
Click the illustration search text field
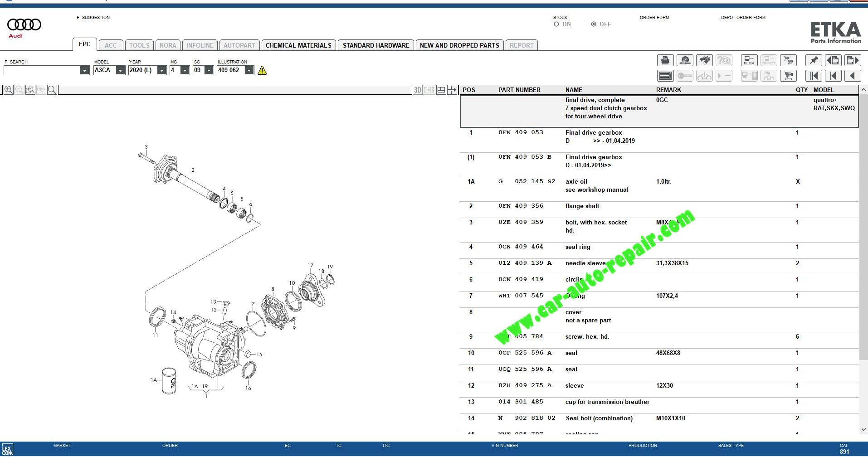pos(235,90)
